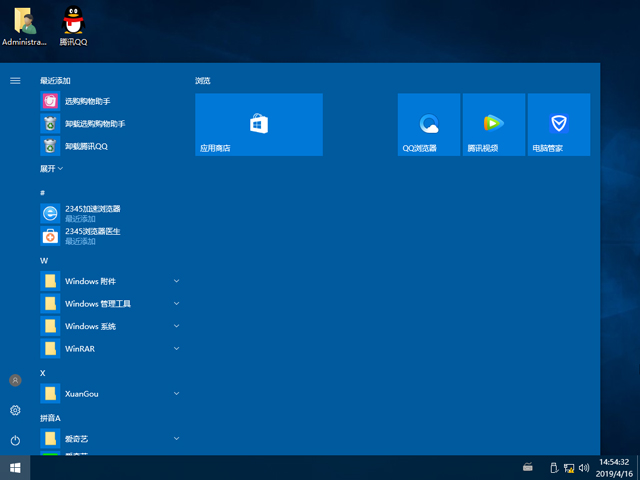Launch 腾讯QQ penguin desktop icon
Image resolution: width=640 pixels, height=480 pixels.
73,25
